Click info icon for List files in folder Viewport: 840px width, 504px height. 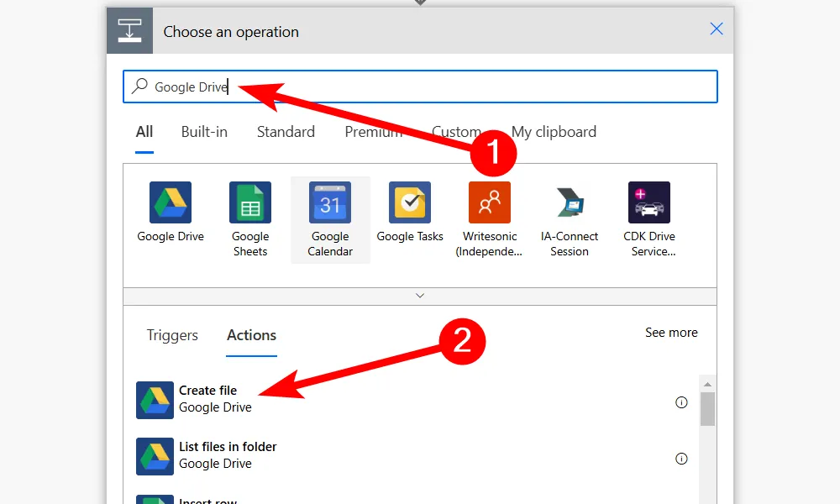[681, 459]
